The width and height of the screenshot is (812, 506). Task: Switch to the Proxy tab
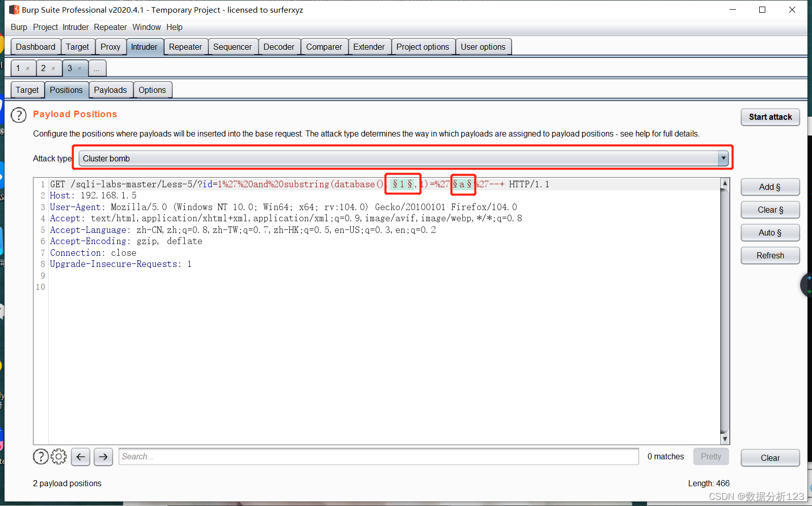[x=111, y=47]
